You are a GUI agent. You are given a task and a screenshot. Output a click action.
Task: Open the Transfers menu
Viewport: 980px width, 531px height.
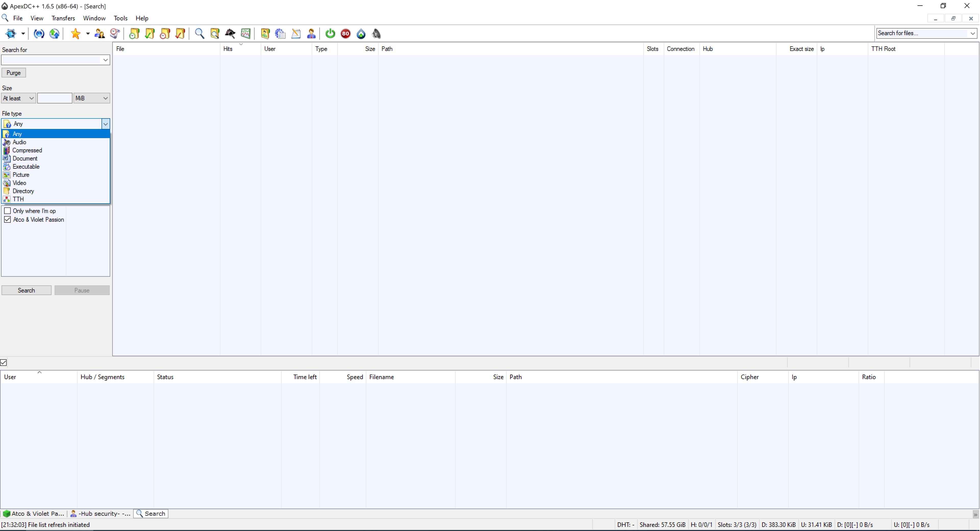63,18
